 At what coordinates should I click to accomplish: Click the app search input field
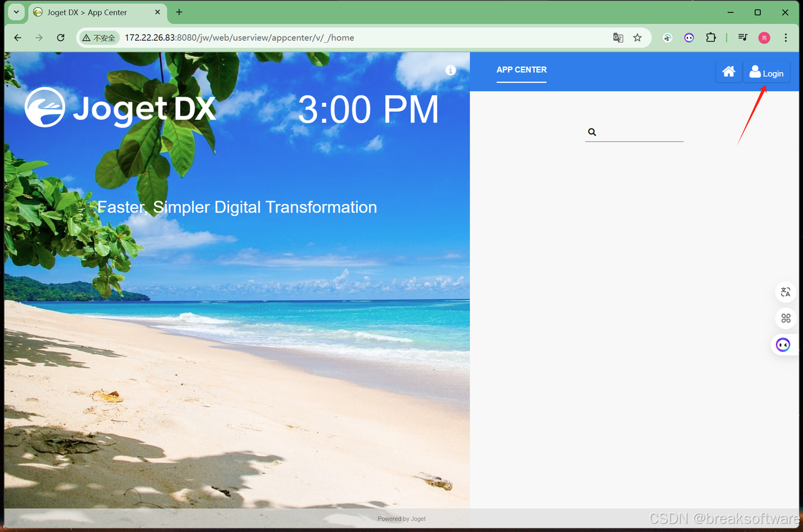pos(634,132)
